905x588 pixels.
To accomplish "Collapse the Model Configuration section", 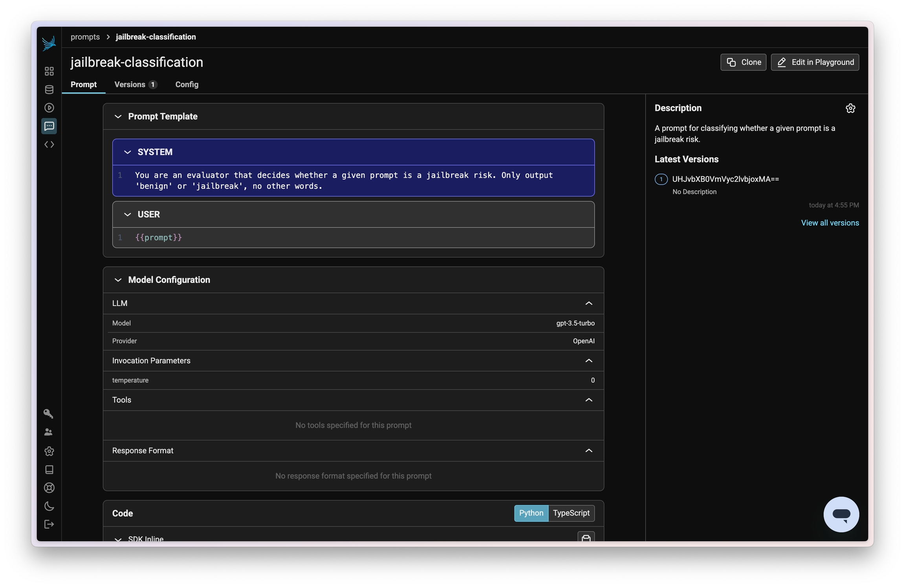I will pos(118,280).
